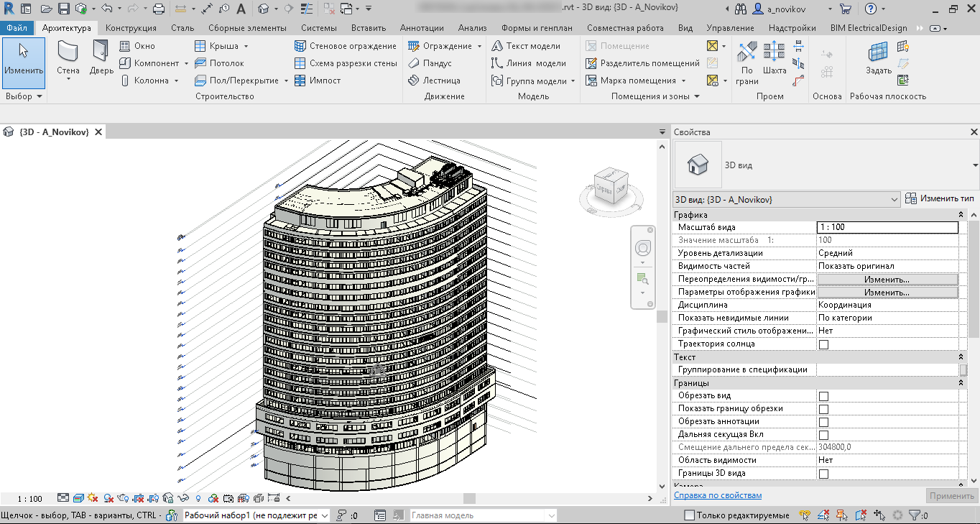Select the Потолок ceiling tool
980x524 pixels.
coord(219,63)
